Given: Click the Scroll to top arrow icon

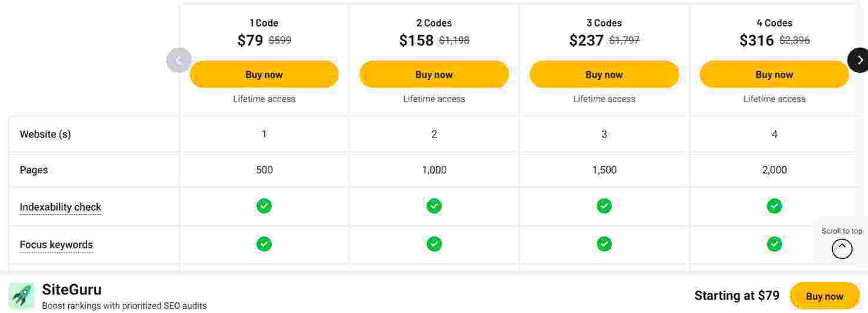Looking at the screenshot, I should tap(842, 248).
